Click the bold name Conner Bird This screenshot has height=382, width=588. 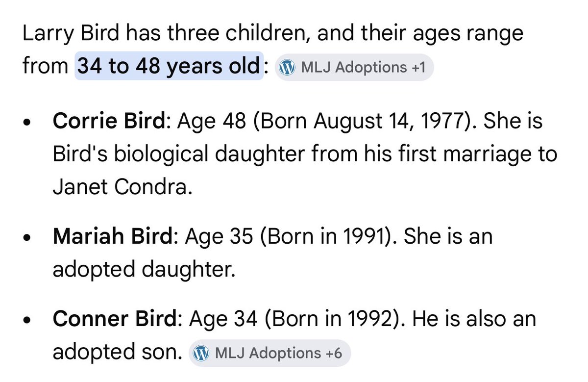(x=114, y=319)
